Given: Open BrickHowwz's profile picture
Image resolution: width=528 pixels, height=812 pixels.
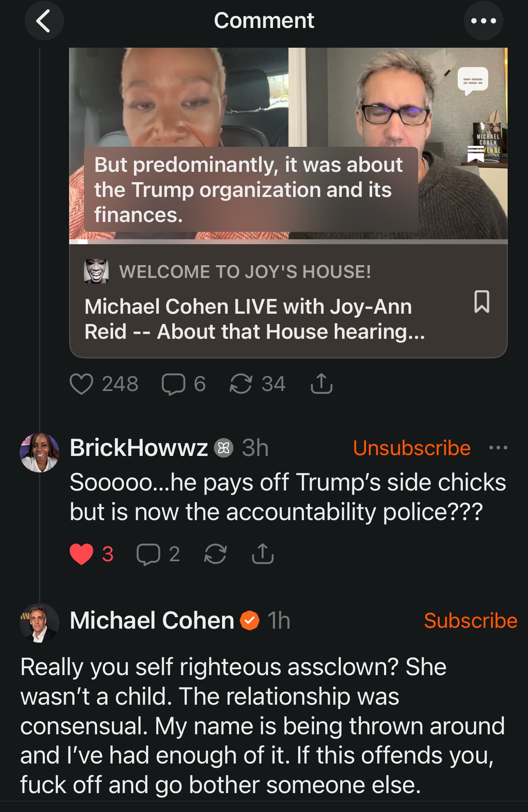Looking at the screenshot, I should (x=39, y=452).
